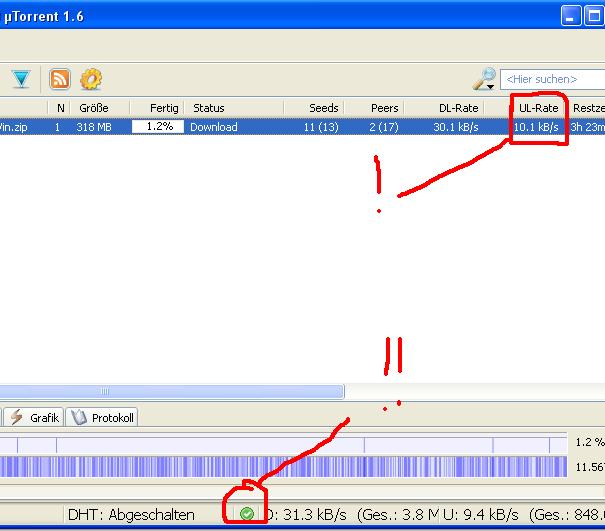Click the blue piece availability bar
Viewport: 605px width, 531px height.
point(283,467)
